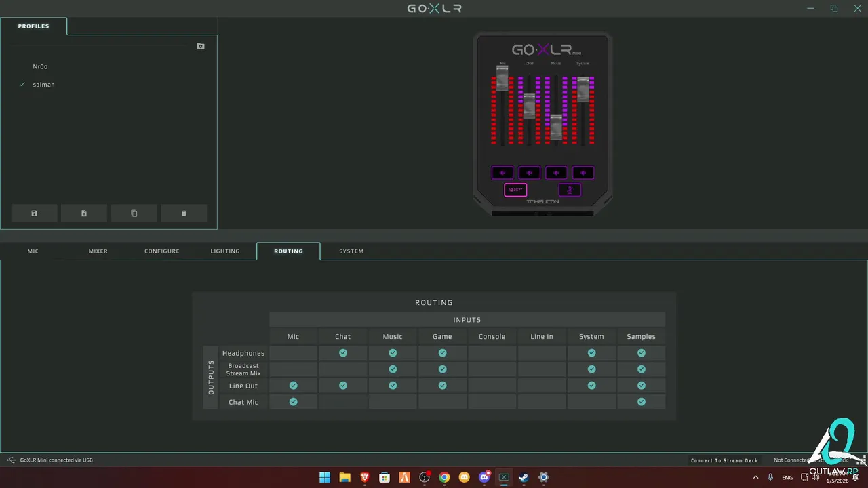Copy the selected profile
This screenshot has width=868, height=488.
[x=134, y=213]
